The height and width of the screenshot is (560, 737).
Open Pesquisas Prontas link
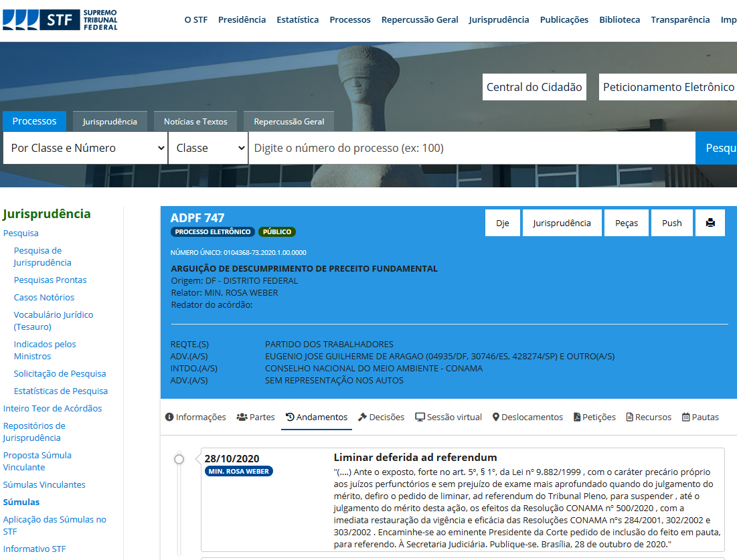pyautogui.click(x=50, y=280)
